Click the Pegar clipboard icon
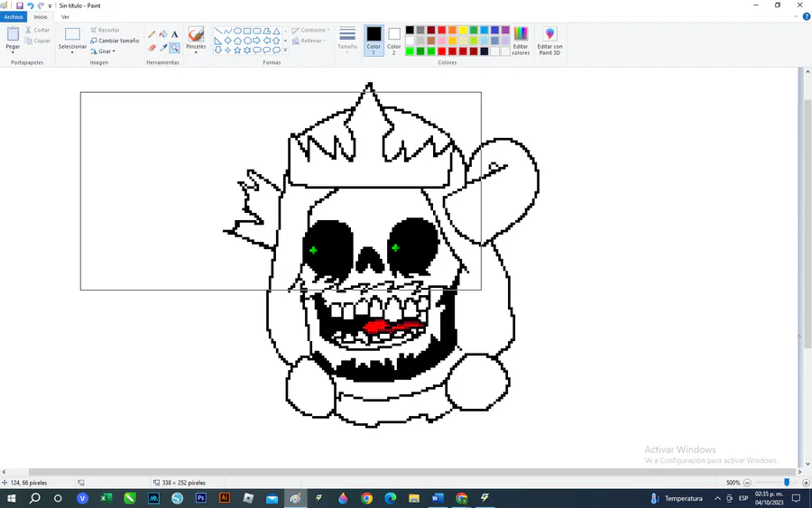This screenshot has height=508, width=812. coord(13,34)
